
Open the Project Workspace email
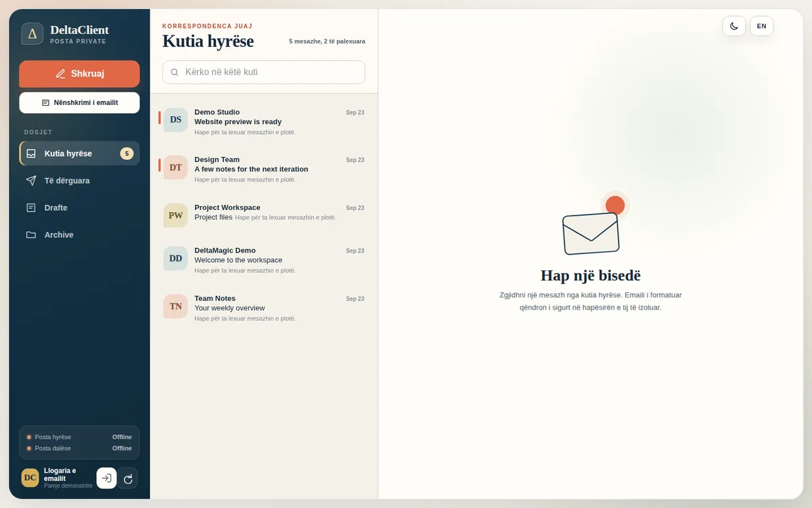click(x=264, y=215)
